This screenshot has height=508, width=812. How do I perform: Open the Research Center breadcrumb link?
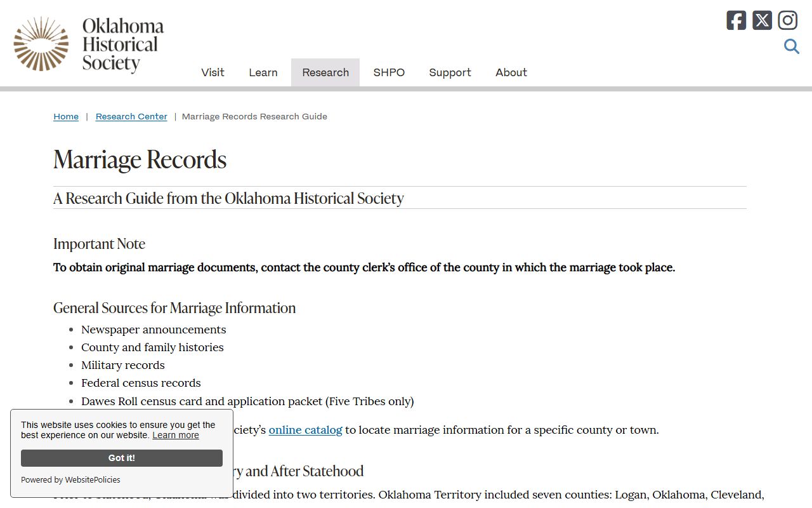coord(131,116)
